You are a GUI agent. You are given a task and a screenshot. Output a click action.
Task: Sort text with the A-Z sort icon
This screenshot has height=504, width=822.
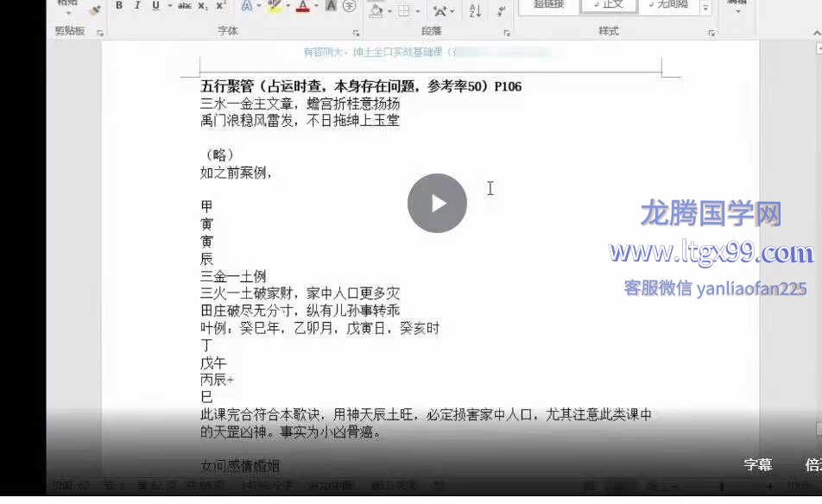(475, 10)
